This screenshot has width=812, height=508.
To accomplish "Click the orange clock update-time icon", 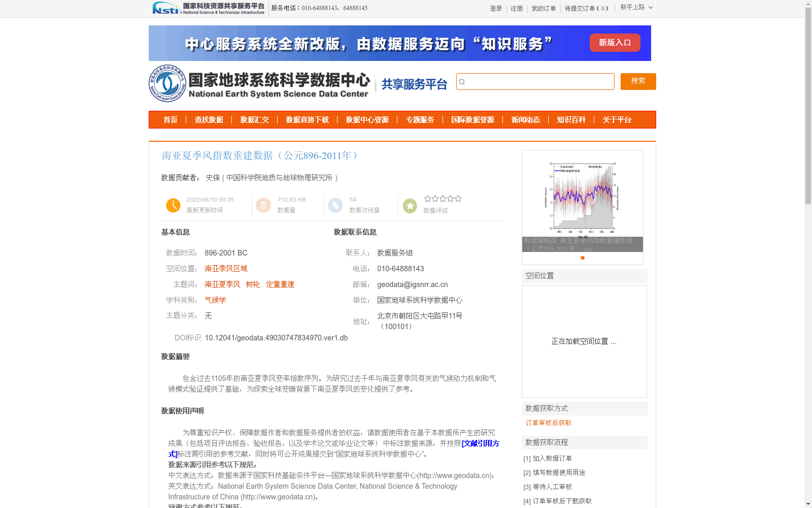I will pyautogui.click(x=173, y=205).
